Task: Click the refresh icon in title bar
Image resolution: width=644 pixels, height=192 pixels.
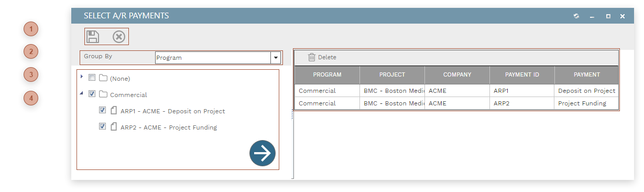Action: pos(576,16)
